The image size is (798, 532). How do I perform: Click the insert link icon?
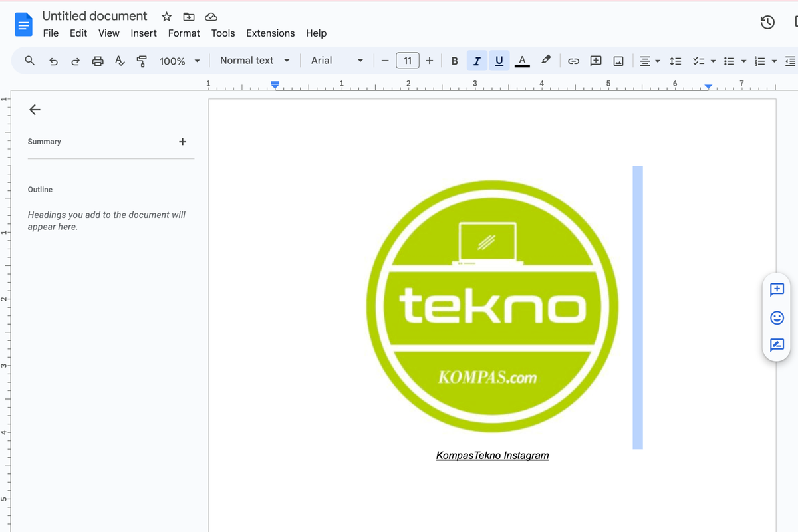point(573,61)
